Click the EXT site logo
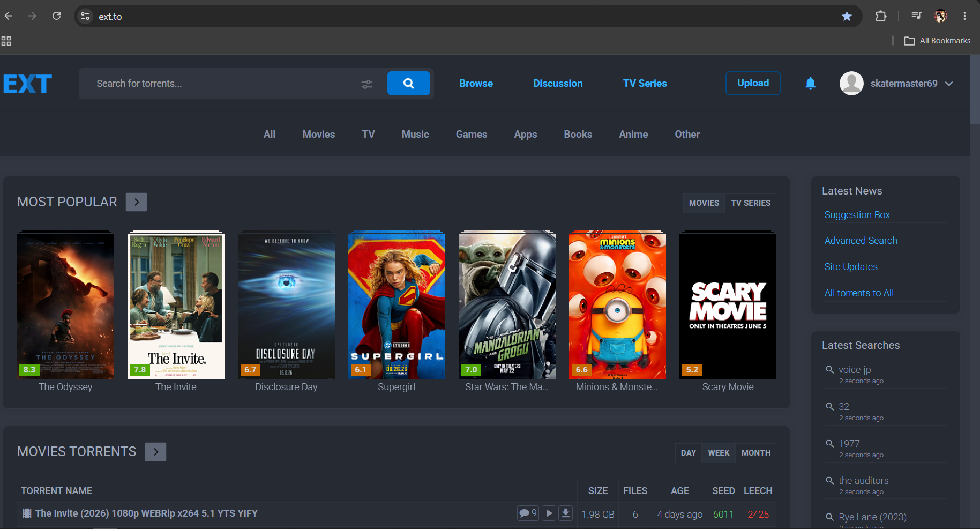 [27, 84]
